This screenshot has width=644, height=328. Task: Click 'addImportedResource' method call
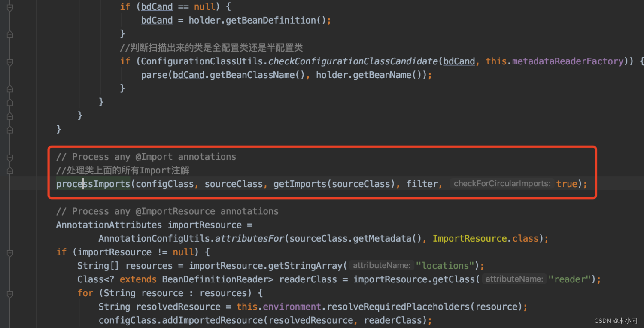212,320
